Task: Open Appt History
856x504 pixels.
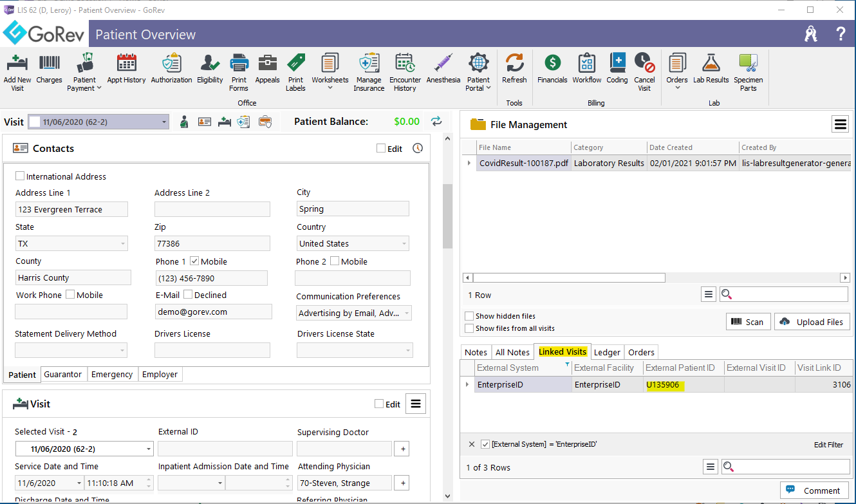Action: 126,69
